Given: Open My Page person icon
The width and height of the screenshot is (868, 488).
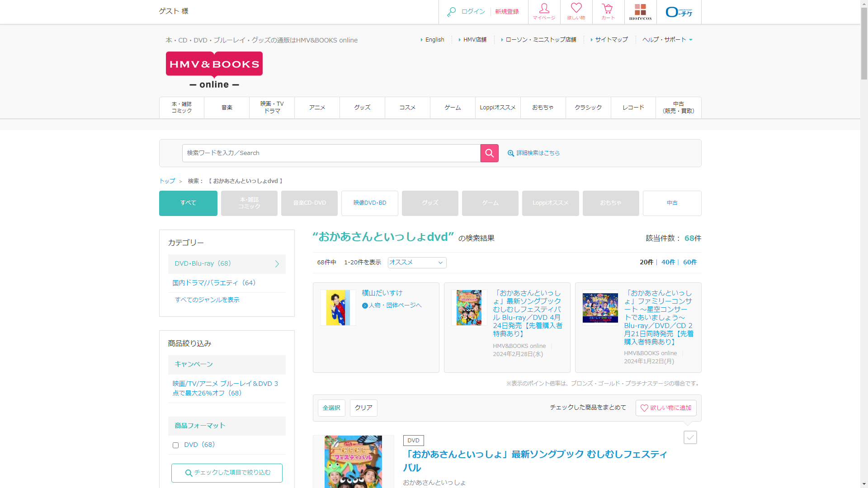Looking at the screenshot, I should pos(544,12).
